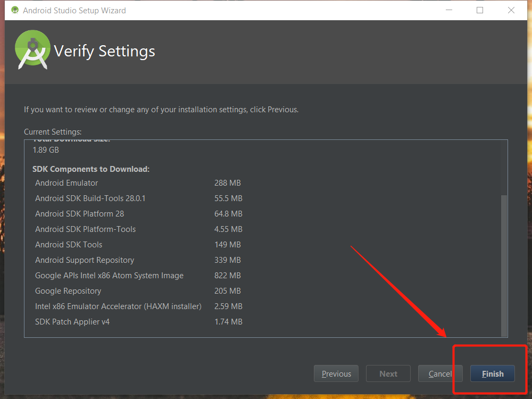Screen dimensions: 532x399
Task: Close the Android Studio Setup Wizard
Action: 511,10
